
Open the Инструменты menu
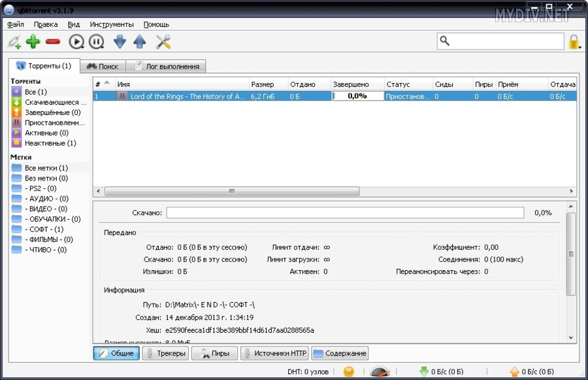[x=112, y=24]
